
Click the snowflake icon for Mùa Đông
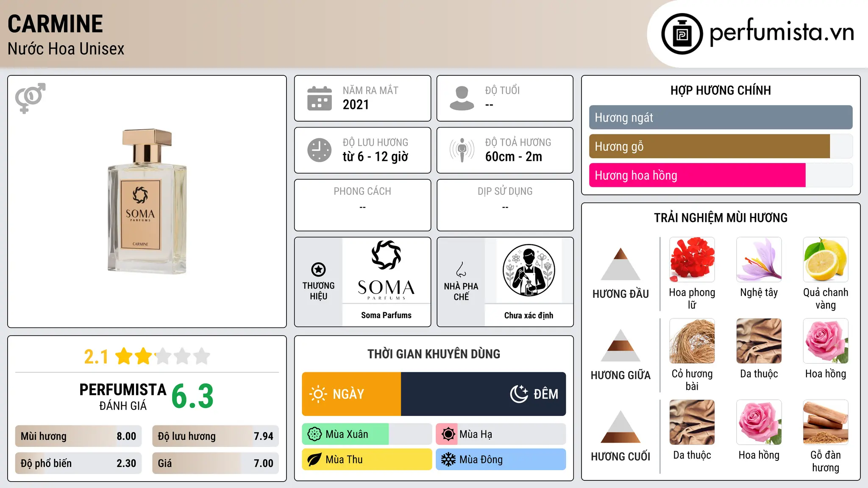tap(448, 460)
